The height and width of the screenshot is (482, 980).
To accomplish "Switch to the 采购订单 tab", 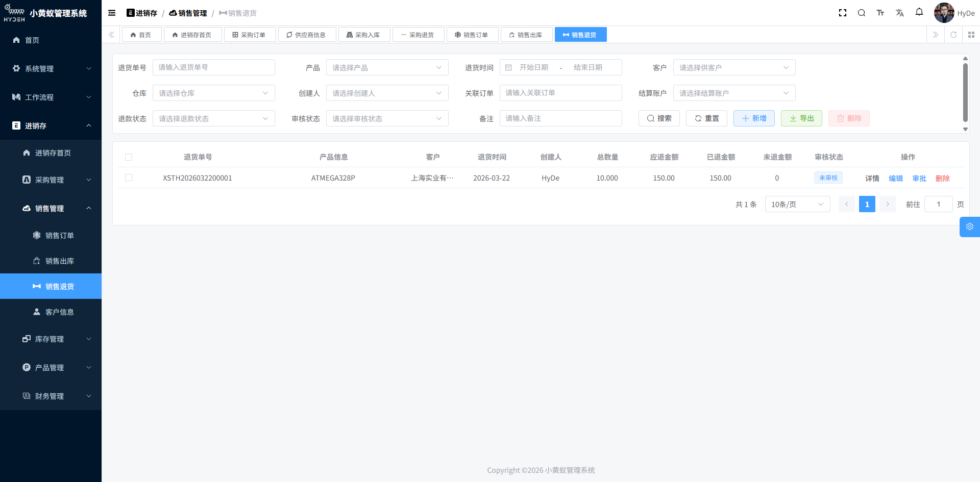I will [250, 35].
